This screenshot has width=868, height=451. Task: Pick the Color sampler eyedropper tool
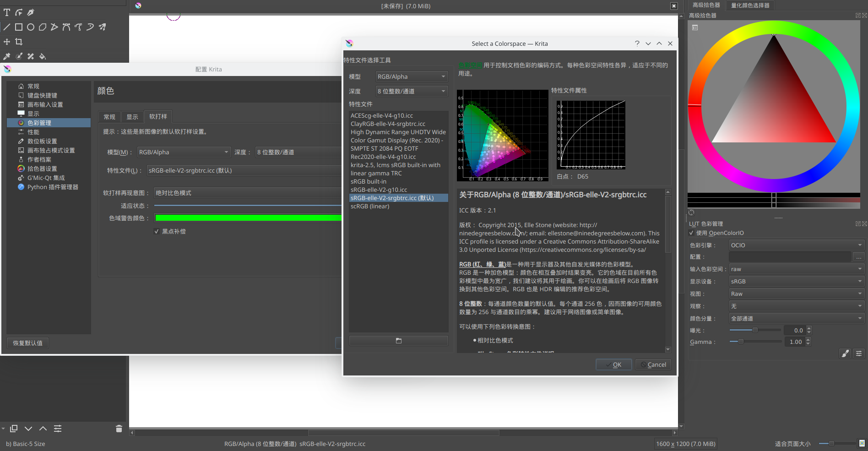[7, 56]
